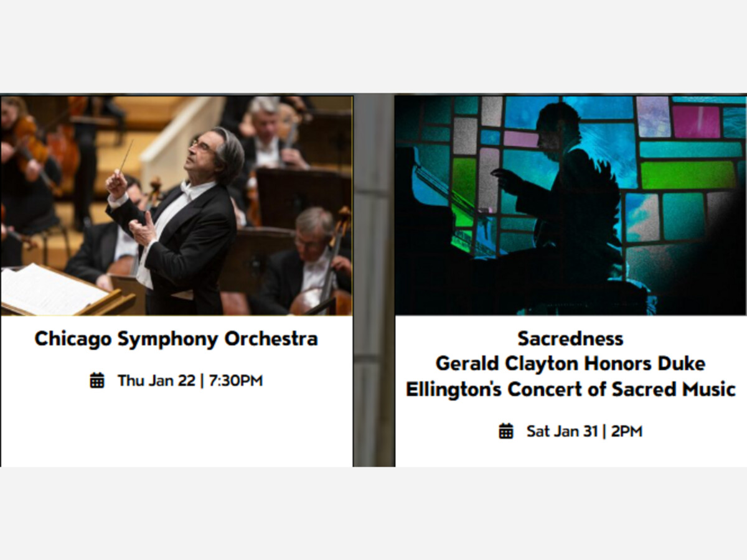Open the conductor photo thumbnail
The width and height of the screenshot is (747, 560).
click(x=176, y=205)
